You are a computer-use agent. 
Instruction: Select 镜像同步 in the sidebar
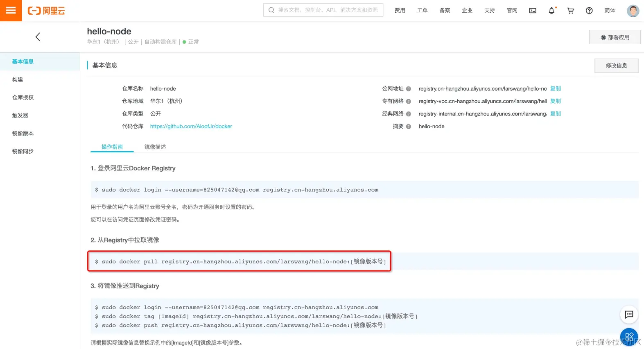point(40,152)
